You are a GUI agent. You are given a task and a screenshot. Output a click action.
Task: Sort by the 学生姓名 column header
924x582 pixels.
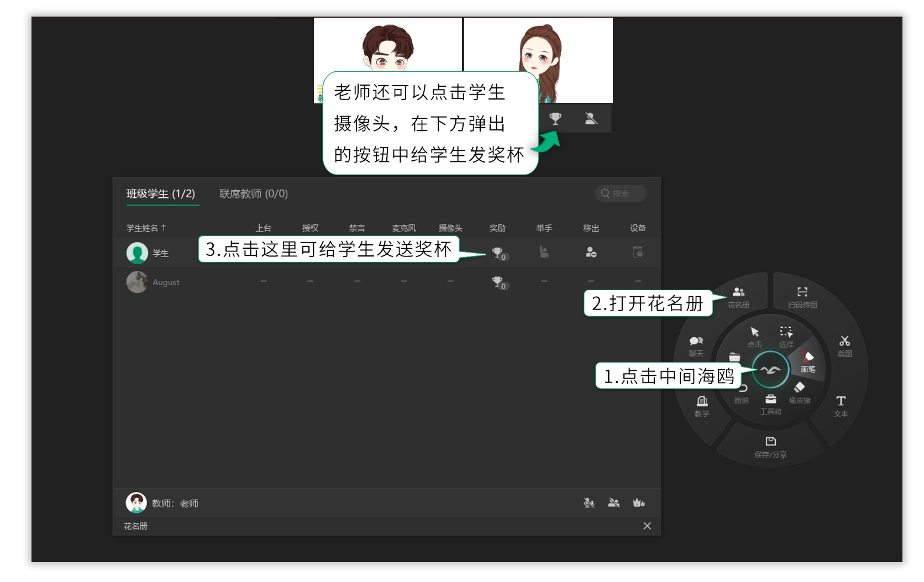tap(146, 228)
